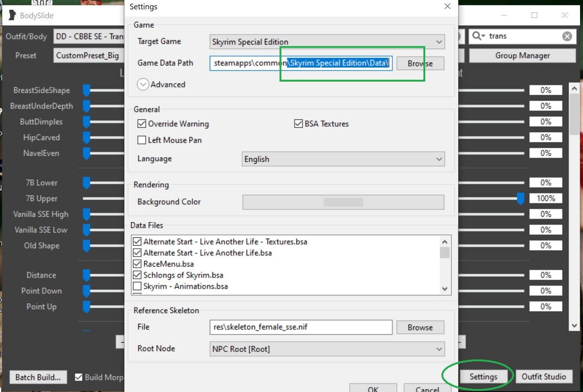Maximize the BodySlide window

[534, 15]
